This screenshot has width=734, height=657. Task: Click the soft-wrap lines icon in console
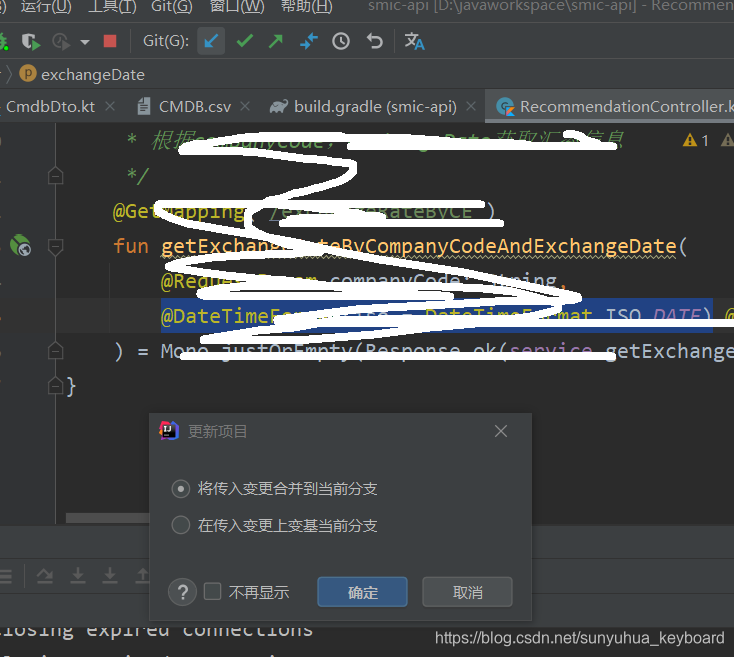(6, 575)
